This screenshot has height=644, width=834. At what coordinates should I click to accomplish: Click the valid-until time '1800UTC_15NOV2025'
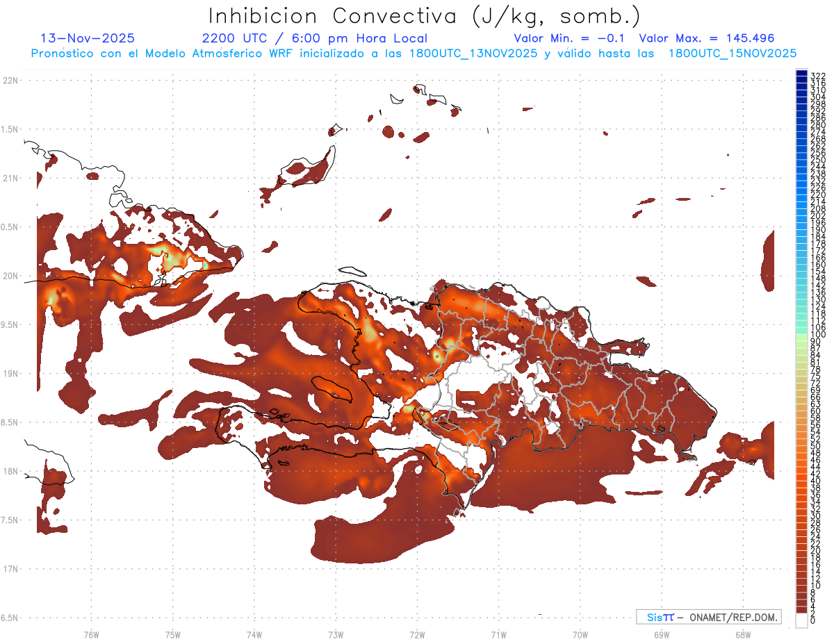coord(733,53)
